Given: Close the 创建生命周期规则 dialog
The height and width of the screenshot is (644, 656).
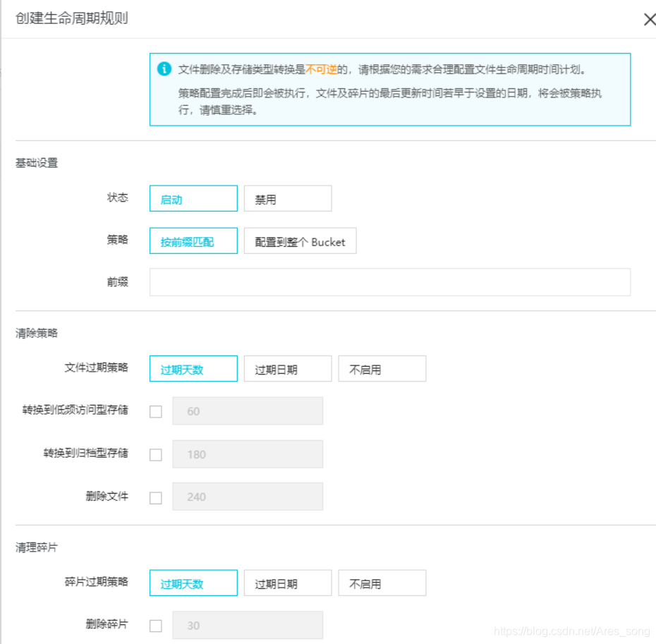Looking at the screenshot, I should [x=650, y=19].
